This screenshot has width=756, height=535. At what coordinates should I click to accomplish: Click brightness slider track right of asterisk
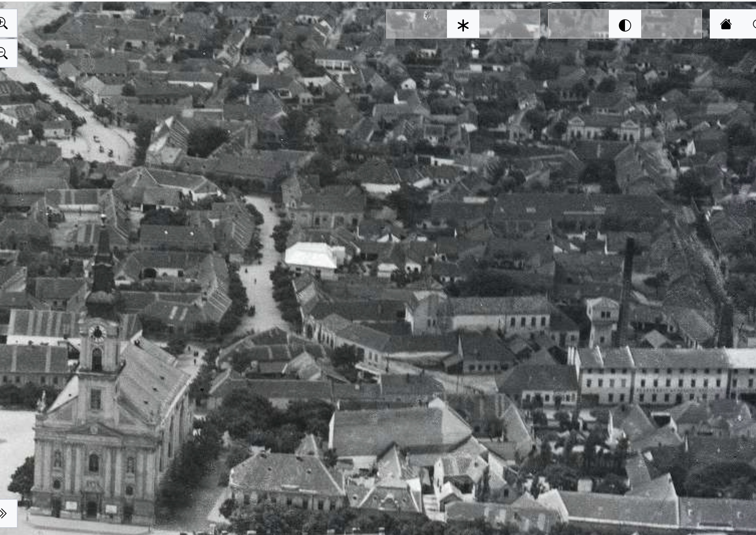coord(509,24)
